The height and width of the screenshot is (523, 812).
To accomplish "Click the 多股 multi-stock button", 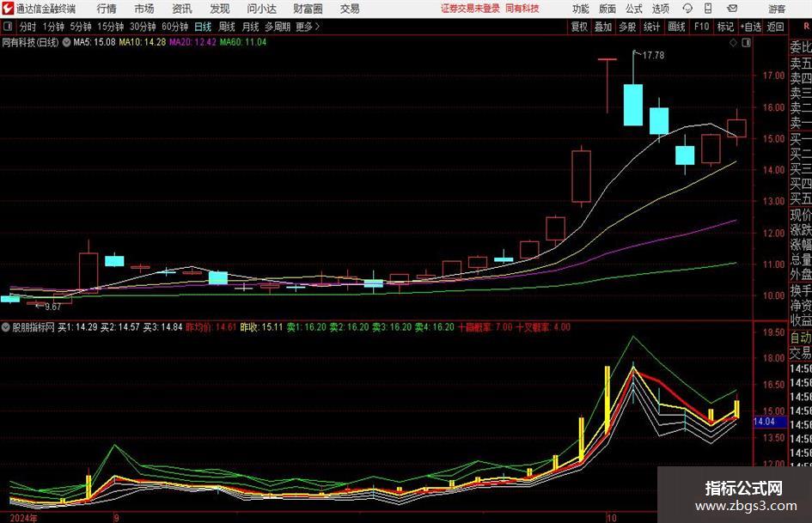I will coord(627,27).
